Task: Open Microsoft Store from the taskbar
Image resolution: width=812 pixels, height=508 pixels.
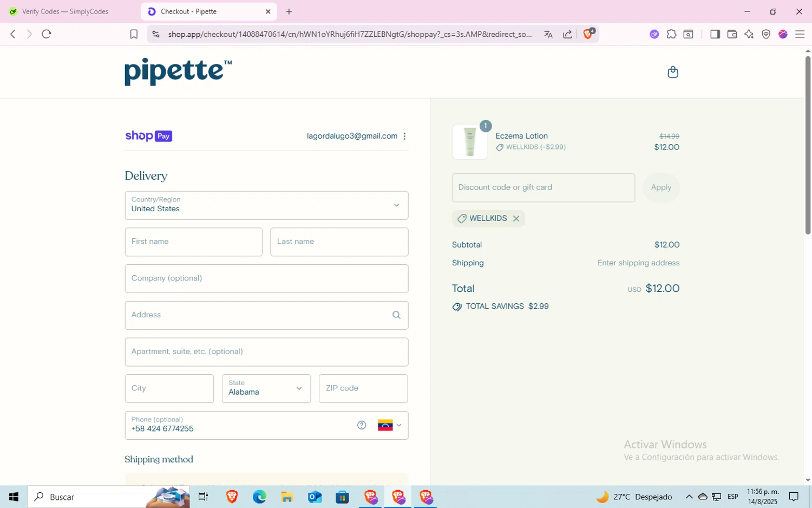Action: pos(342,497)
